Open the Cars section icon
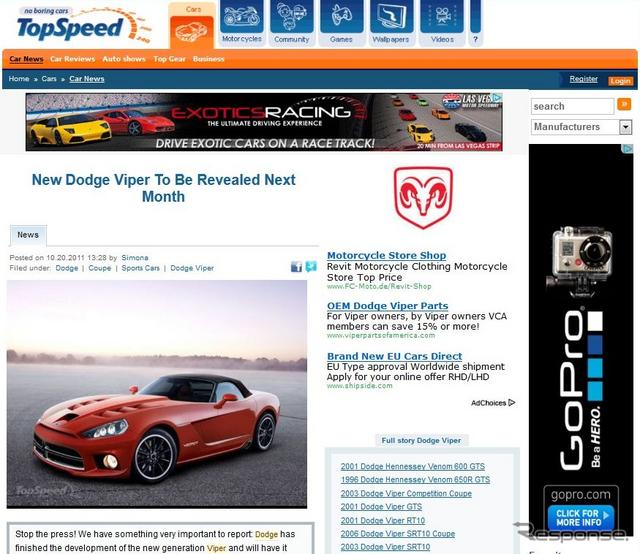The image size is (640, 554). tap(192, 32)
